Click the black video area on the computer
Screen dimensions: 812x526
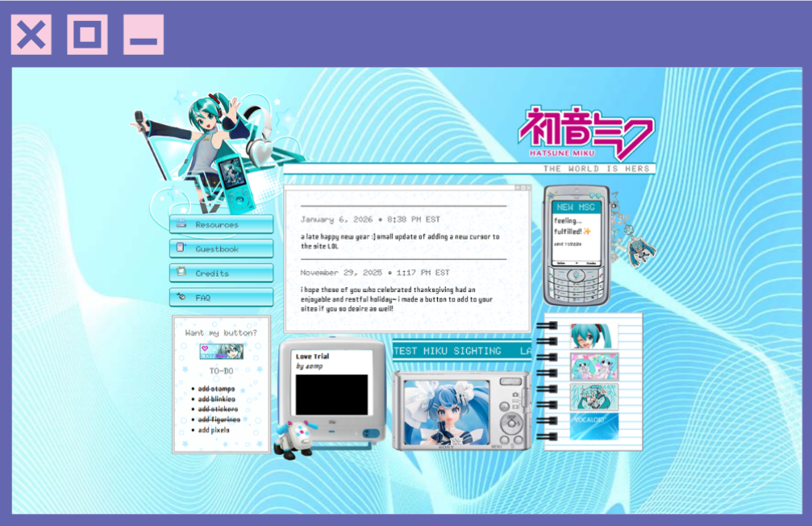[331, 394]
